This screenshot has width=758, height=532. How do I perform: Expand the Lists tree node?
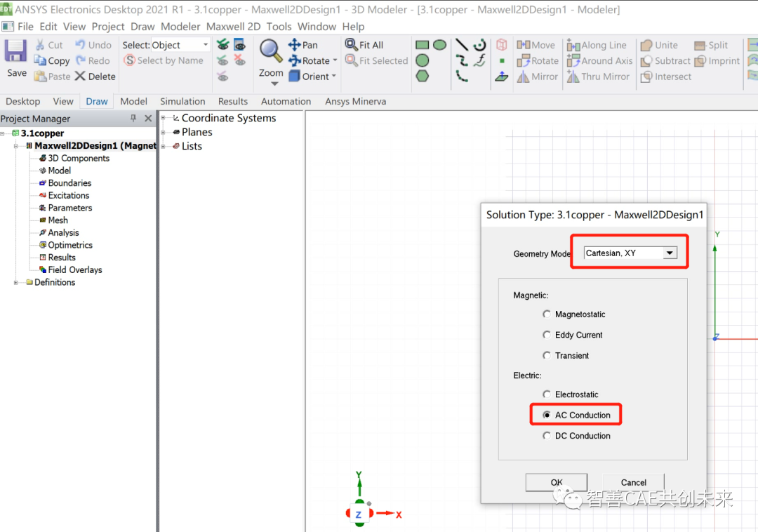pos(164,146)
